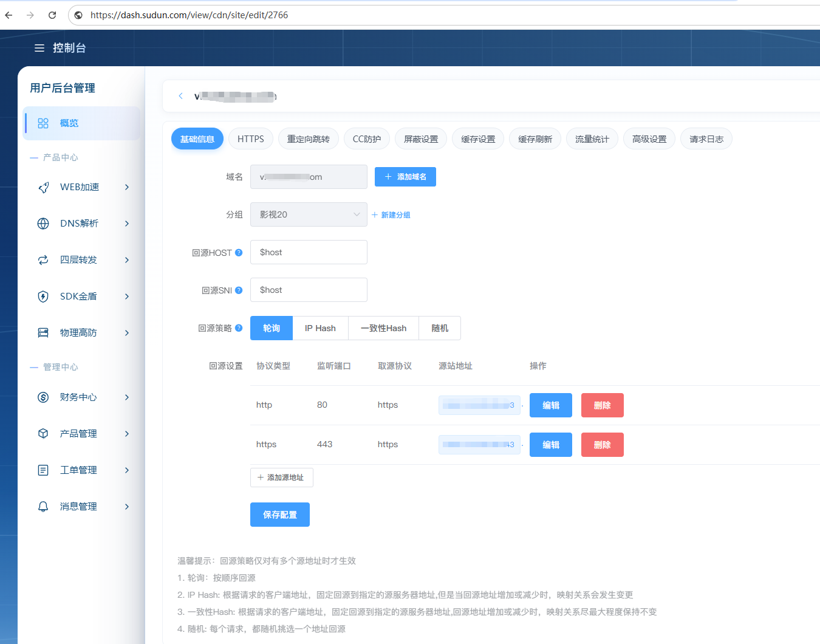Click the back arrow beside the site name

tap(180, 96)
